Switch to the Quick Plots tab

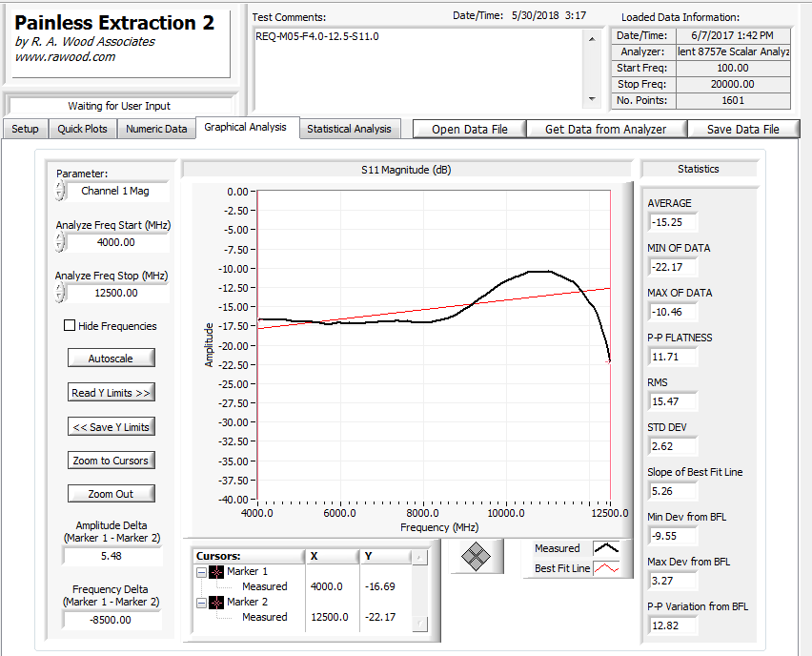82,129
